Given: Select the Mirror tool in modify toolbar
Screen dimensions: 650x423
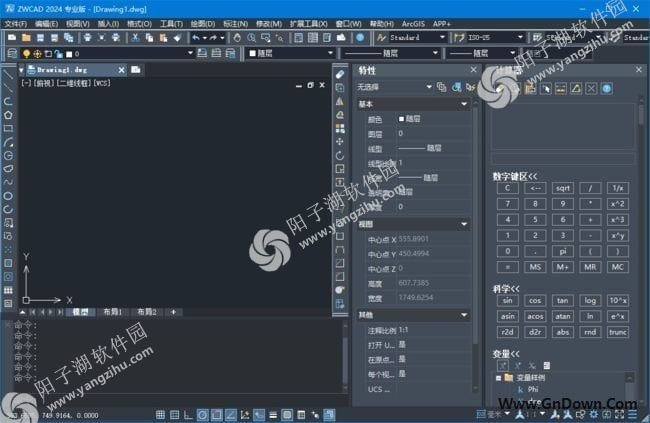Looking at the screenshot, I should (x=340, y=101).
